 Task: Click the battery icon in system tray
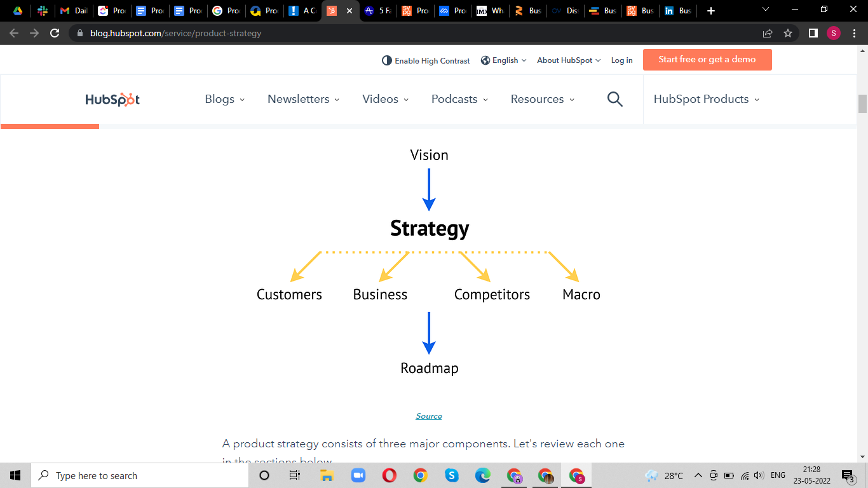[729, 475]
